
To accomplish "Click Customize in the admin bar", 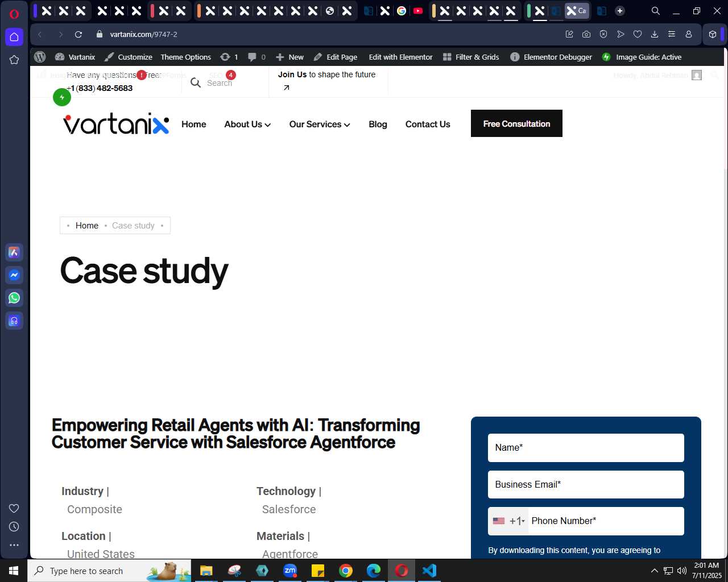I will pos(129,57).
